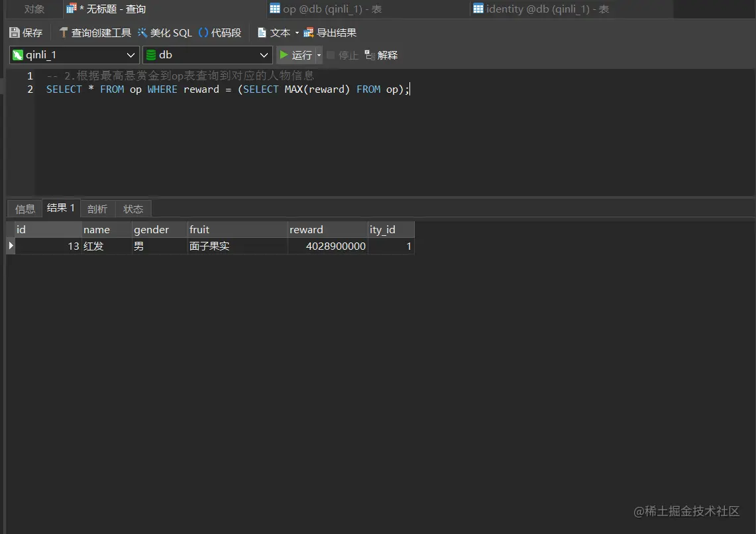Select the cell with id 13
Viewport: 756px width, 534px height.
pos(48,246)
